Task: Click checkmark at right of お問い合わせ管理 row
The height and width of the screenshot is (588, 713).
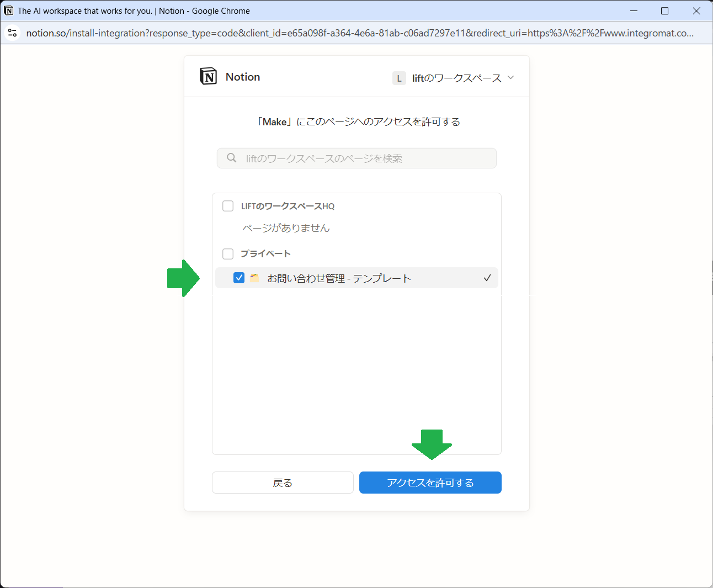Action: pos(487,278)
